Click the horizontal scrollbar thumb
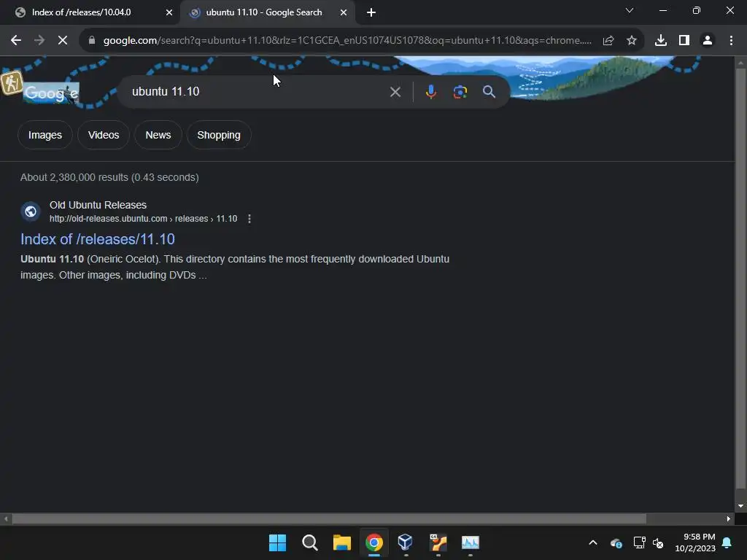Image resolution: width=747 pixels, height=560 pixels. (329, 519)
